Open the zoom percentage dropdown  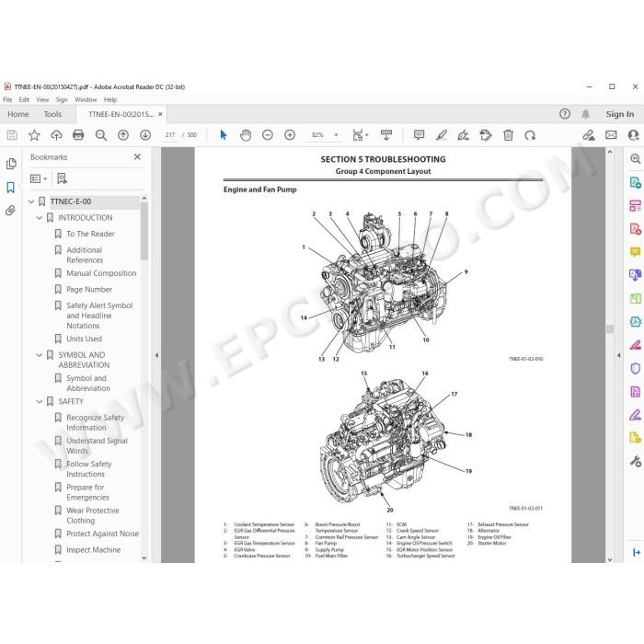(x=336, y=134)
